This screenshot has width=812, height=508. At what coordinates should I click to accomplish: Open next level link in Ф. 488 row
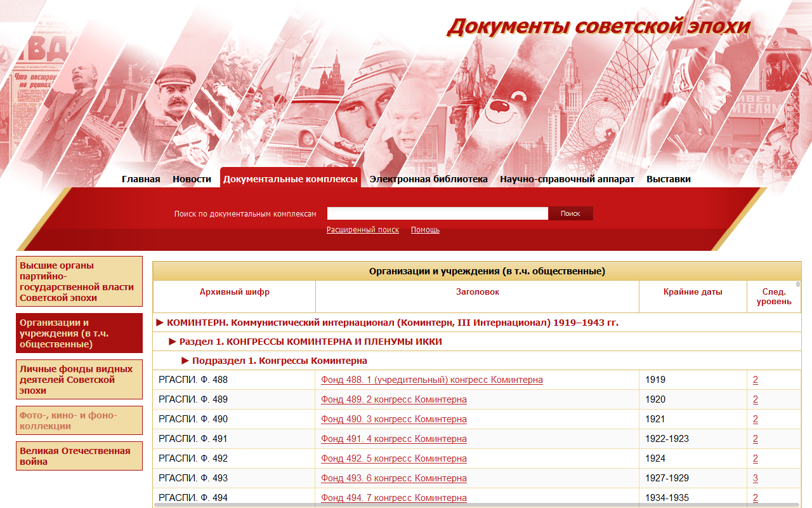click(x=756, y=380)
